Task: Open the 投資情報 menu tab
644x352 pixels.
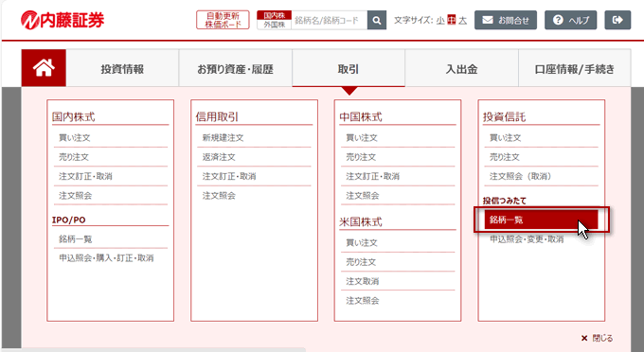Action: tap(122, 68)
